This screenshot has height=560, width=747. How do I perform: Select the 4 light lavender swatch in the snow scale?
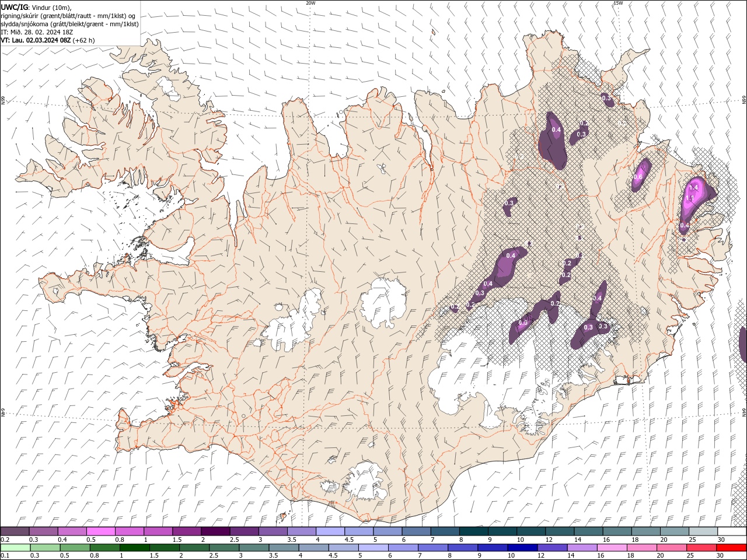click(x=330, y=531)
